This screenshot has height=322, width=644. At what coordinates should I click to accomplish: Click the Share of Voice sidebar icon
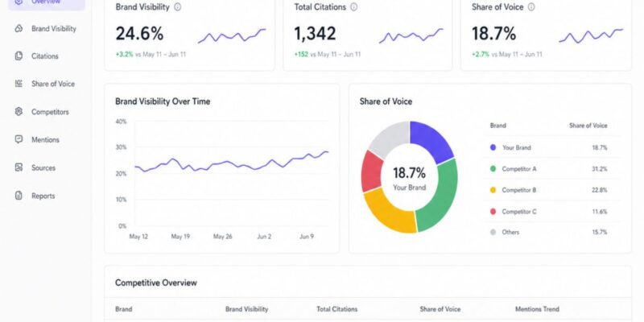pyautogui.click(x=19, y=84)
